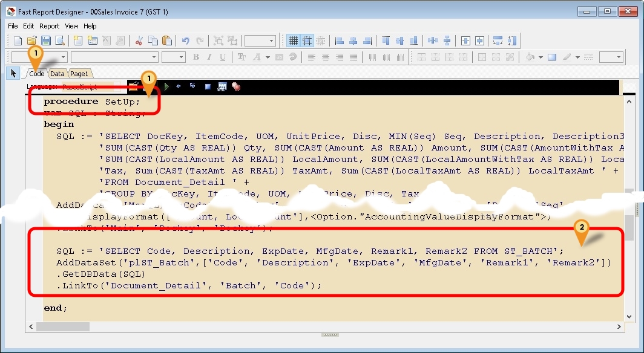The height and width of the screenshot is (353, 644).
Task: Click the New Report icon
Action: [x=18, y=41]
